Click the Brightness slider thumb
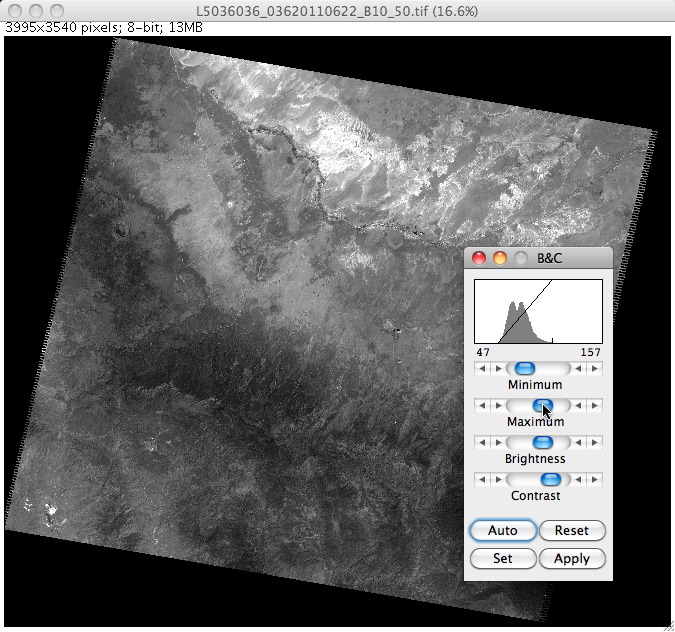 coord(543,442)
